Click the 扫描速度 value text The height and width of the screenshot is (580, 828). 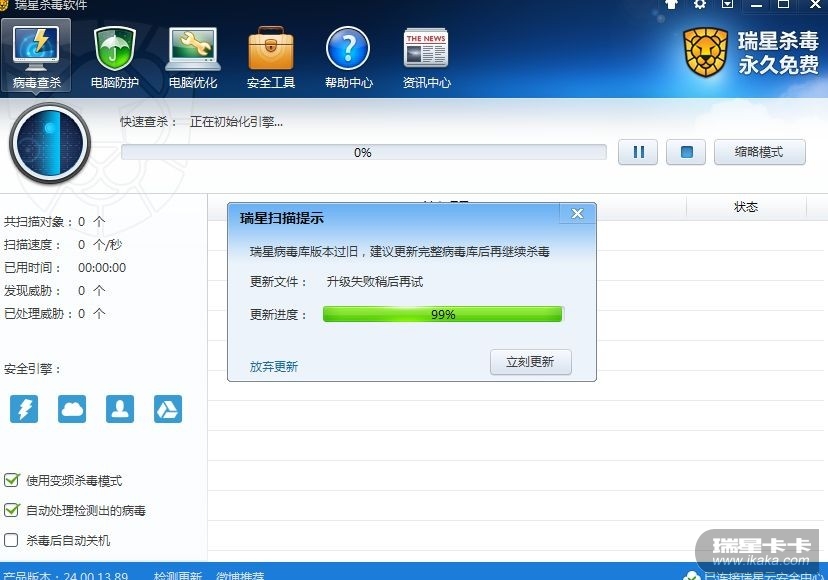coord(99,245)
